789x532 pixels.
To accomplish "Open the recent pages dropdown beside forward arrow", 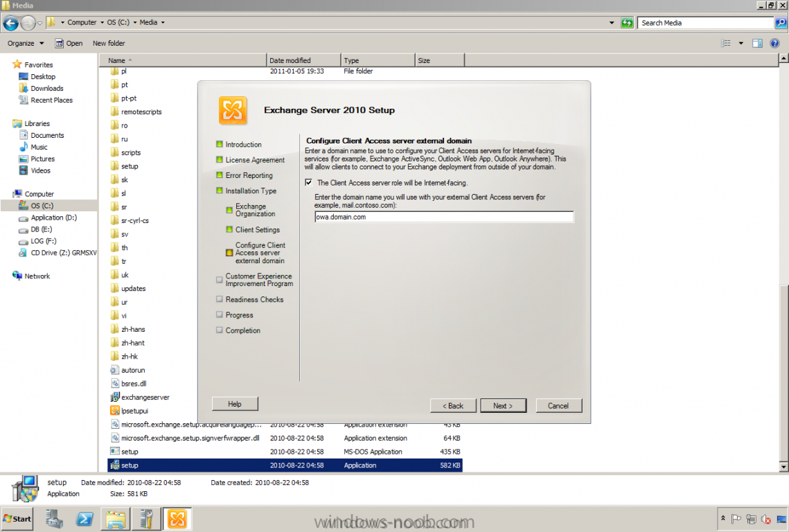I will click(x=39, y=23).
